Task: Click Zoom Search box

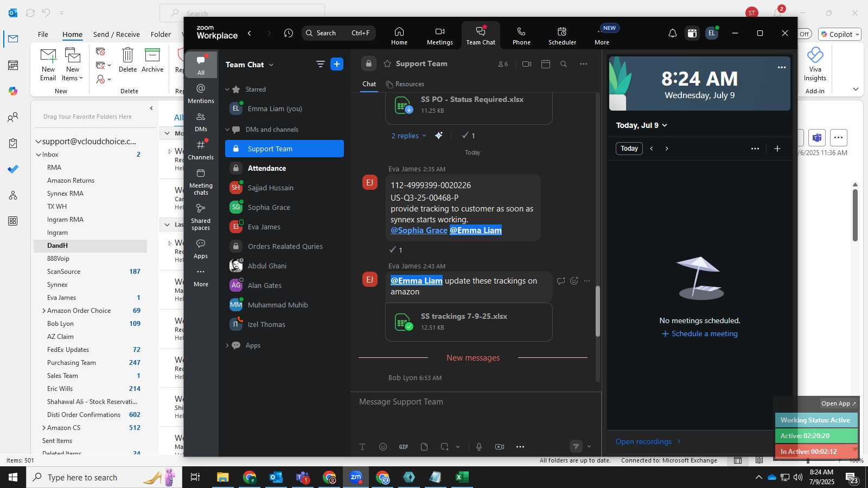Action: [339, 33]
